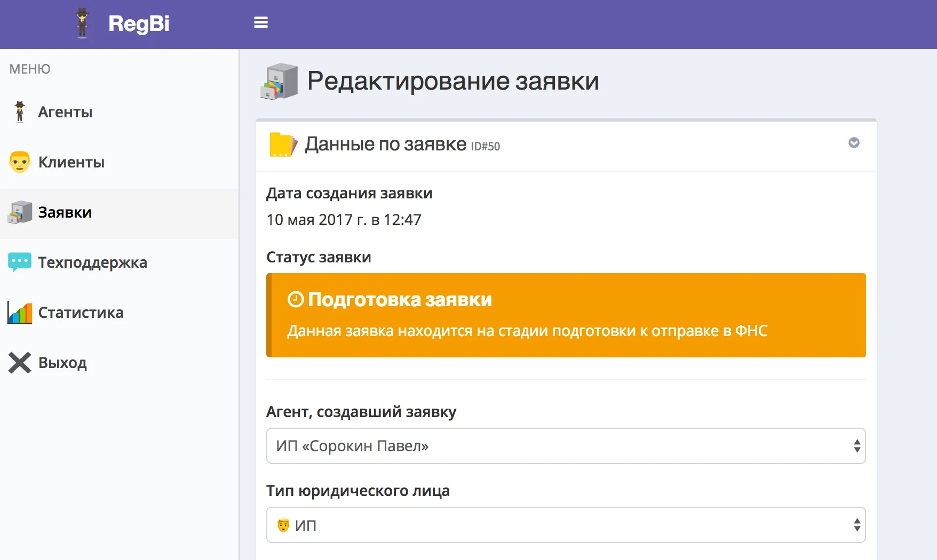Image resolution: width=937 pixels, height=560 pixels.
Task: Select Заявки in the left menu
Action: point(63,212)
